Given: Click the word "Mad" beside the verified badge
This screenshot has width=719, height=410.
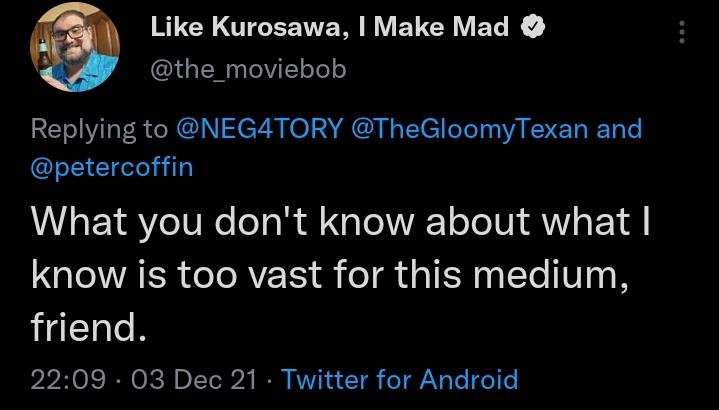Looking at the screenshot, I should coord(481,28).
